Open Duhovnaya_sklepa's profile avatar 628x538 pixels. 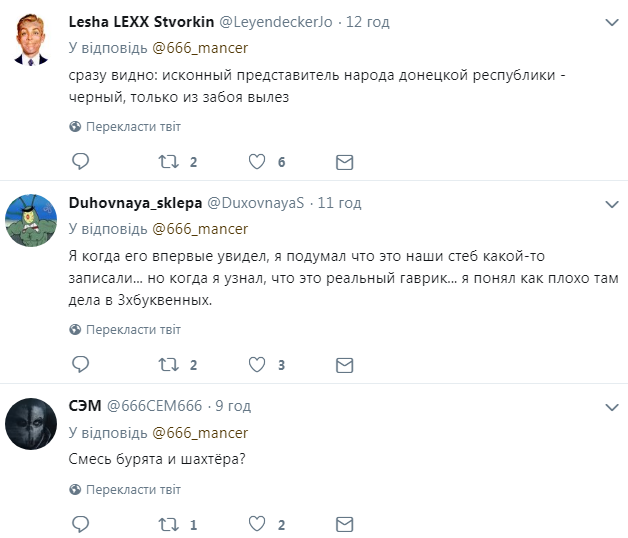coord(31,220)
